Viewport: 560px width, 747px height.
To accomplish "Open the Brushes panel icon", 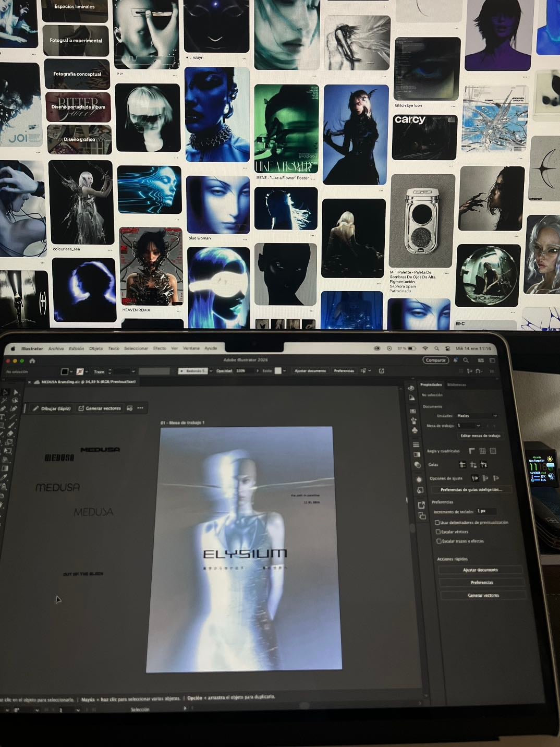I will click(x=414, y=420).
